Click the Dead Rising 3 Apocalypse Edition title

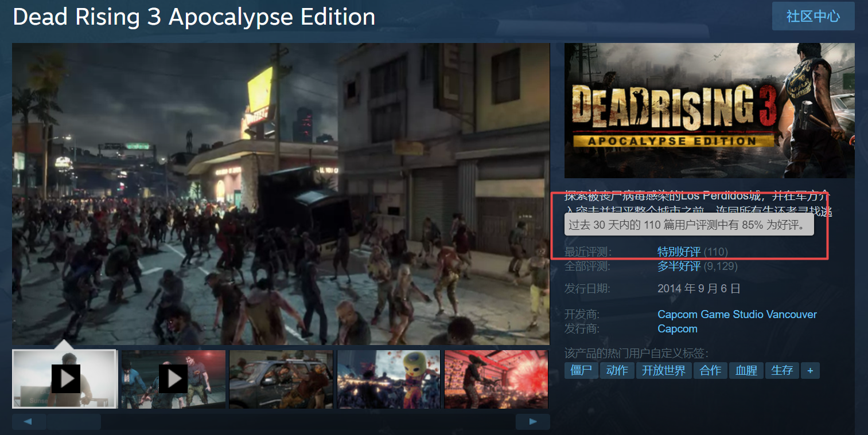click(194, 17)
